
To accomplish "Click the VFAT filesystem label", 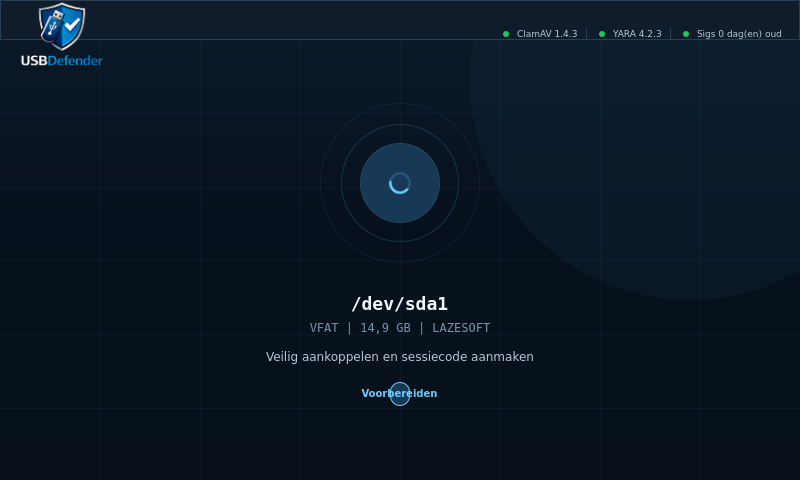I will 324,328.
